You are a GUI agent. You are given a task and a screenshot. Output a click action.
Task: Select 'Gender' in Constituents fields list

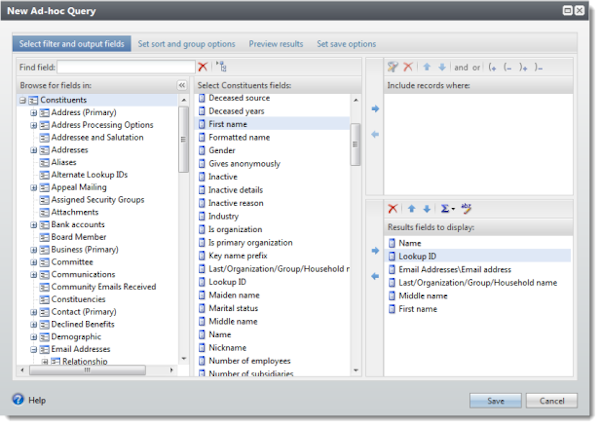(222, 150)
